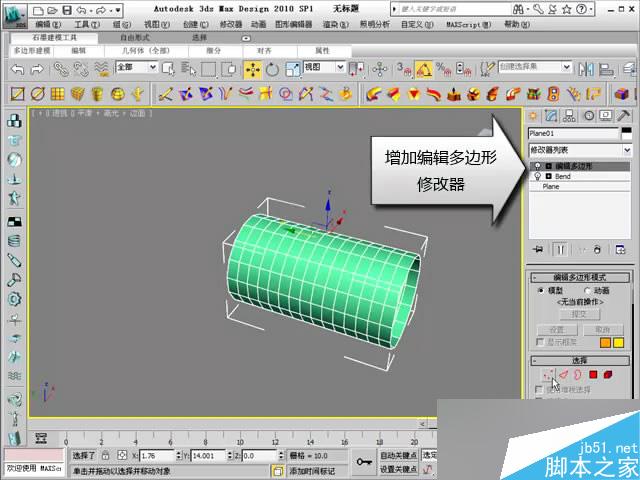Click the Select and Manipulate icon
This screenshot has height=480, width=640.
(x=380, y=69)
